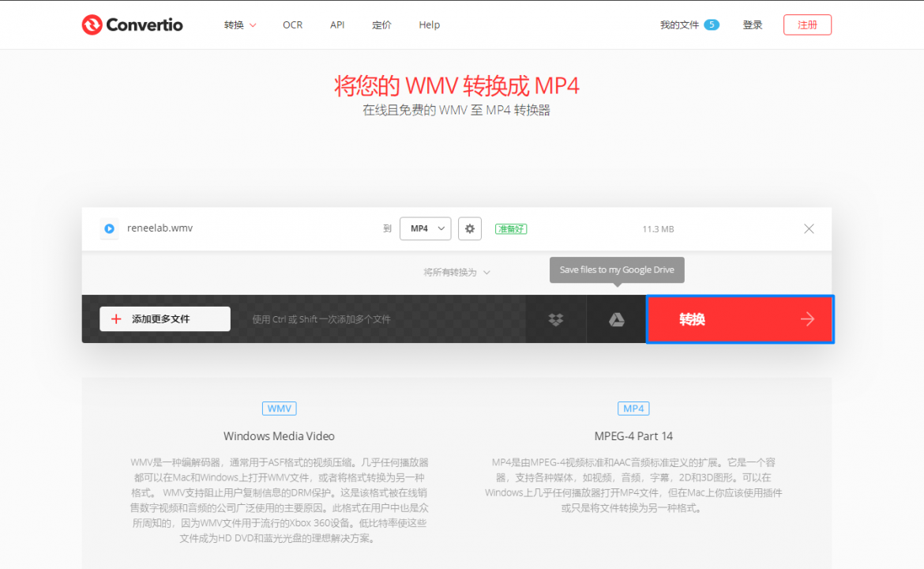The width and height of the screenshot is (924, 569).
Task: Click the MP4 format tag
Action: (633, 409)
